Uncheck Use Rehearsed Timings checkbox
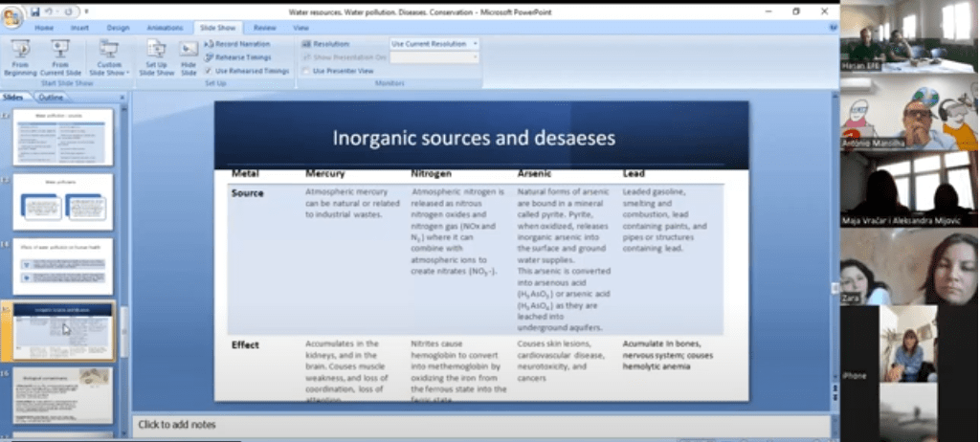Screen dimensions: 980x442 click(x=209, y=71)
